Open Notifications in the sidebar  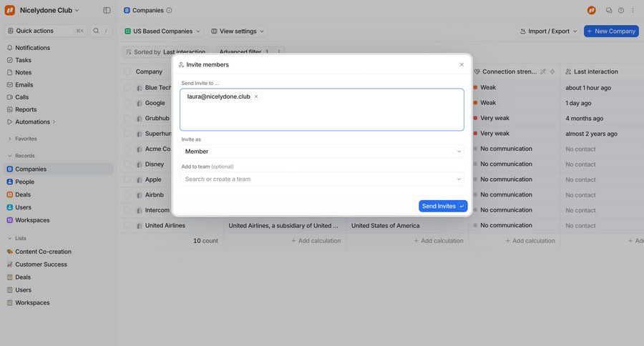[x=59, y=48]
